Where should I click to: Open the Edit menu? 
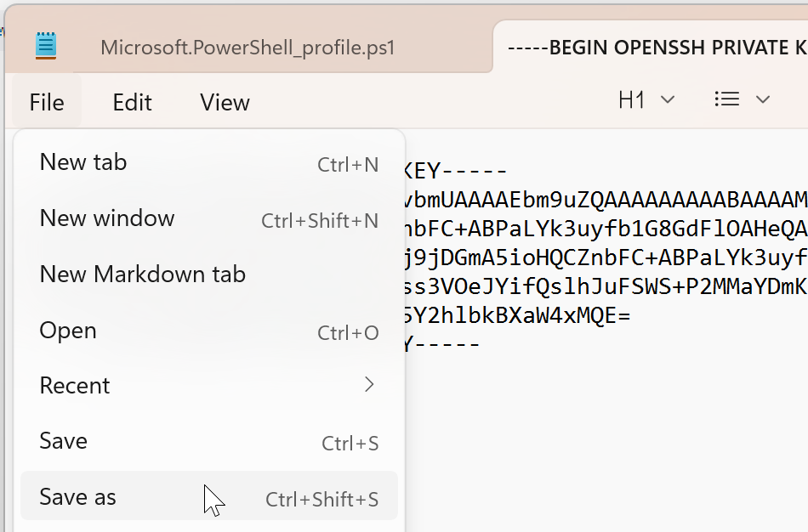[x=132, y=103]
